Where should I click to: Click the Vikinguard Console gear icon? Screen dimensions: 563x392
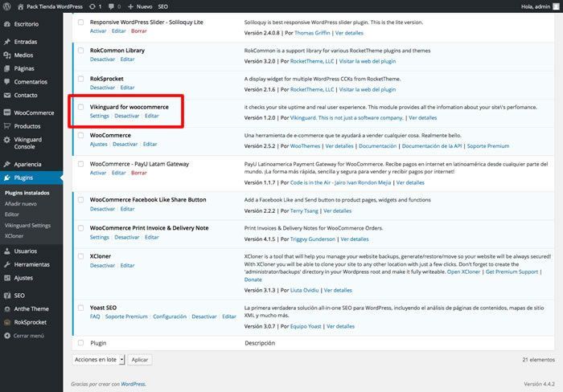(x=7, y=140)
